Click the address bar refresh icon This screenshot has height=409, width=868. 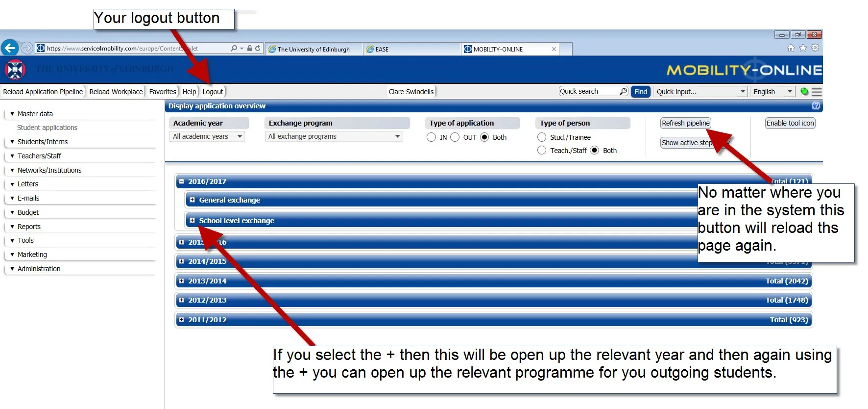tap(258, 48)
